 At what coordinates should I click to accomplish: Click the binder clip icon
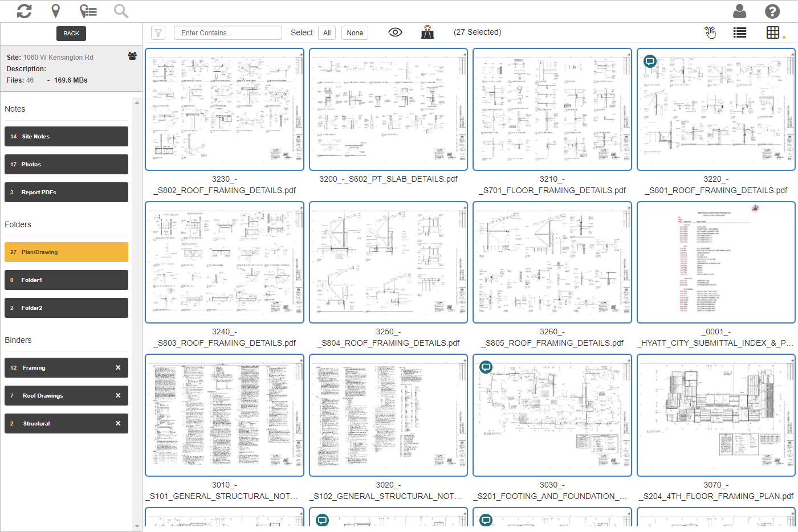(427, 32)
